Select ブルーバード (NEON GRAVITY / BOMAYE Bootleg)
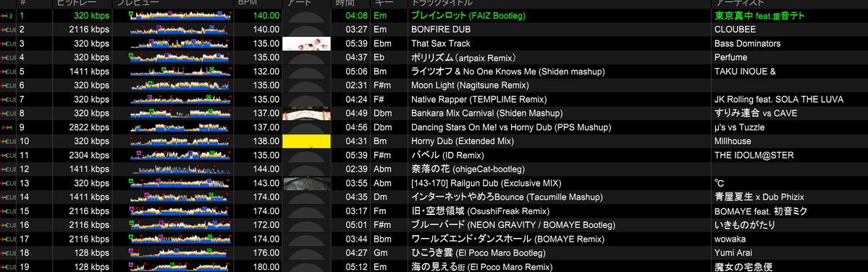 coord(513,225)
